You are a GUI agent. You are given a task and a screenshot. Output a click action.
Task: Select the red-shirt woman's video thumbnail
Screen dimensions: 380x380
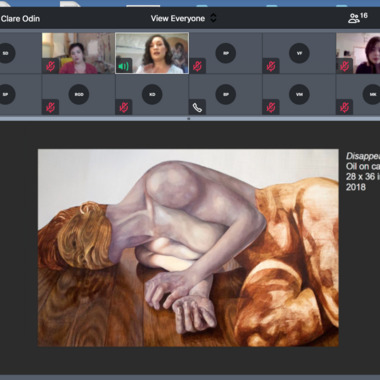pyautogui.click(x=78, y=53)
